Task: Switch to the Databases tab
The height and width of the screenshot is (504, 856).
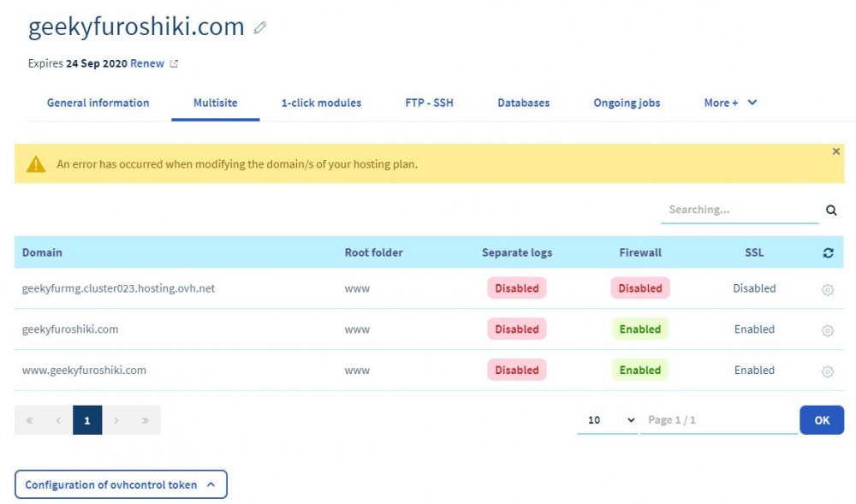Action: tap(523, 102)
